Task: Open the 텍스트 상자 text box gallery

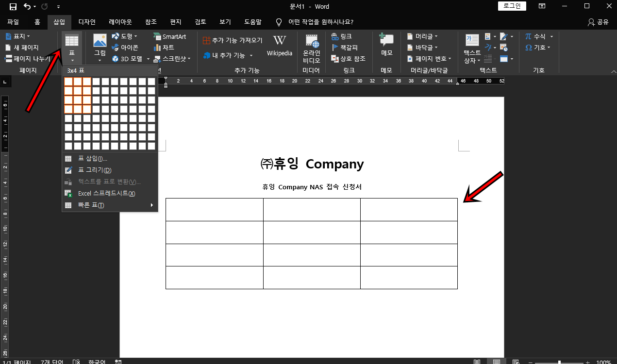Action: [x=472, y=49]
